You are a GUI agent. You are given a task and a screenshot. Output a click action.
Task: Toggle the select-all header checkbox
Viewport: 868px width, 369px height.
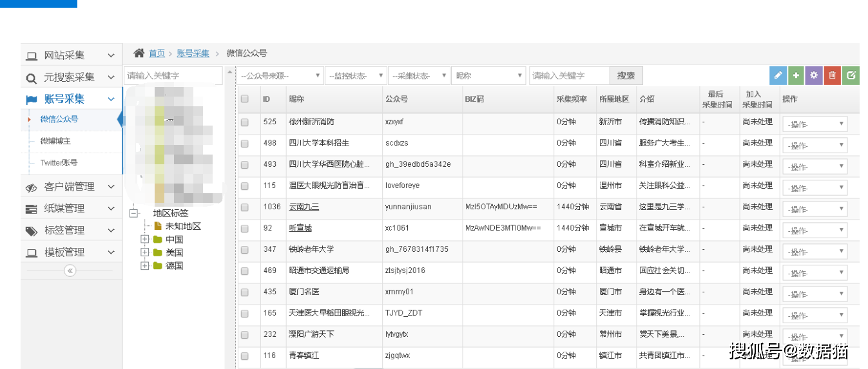pos(245,99)
